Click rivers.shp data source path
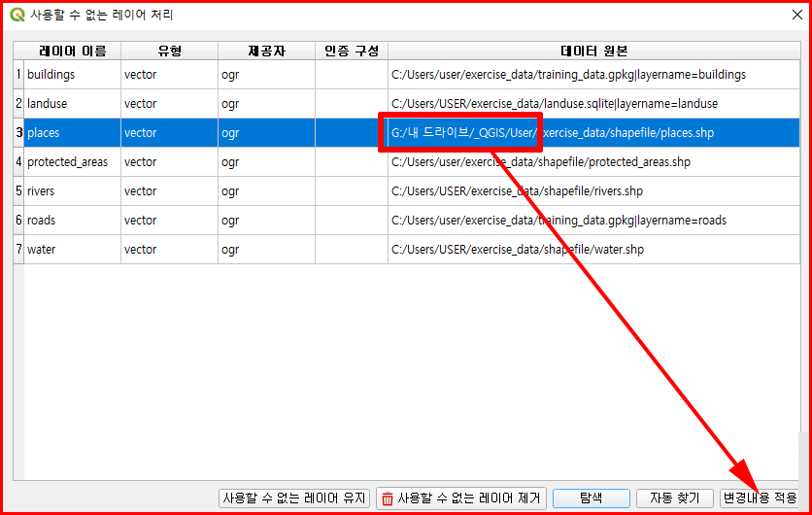This screenshot has height=515, width=812. click(594, 190)
